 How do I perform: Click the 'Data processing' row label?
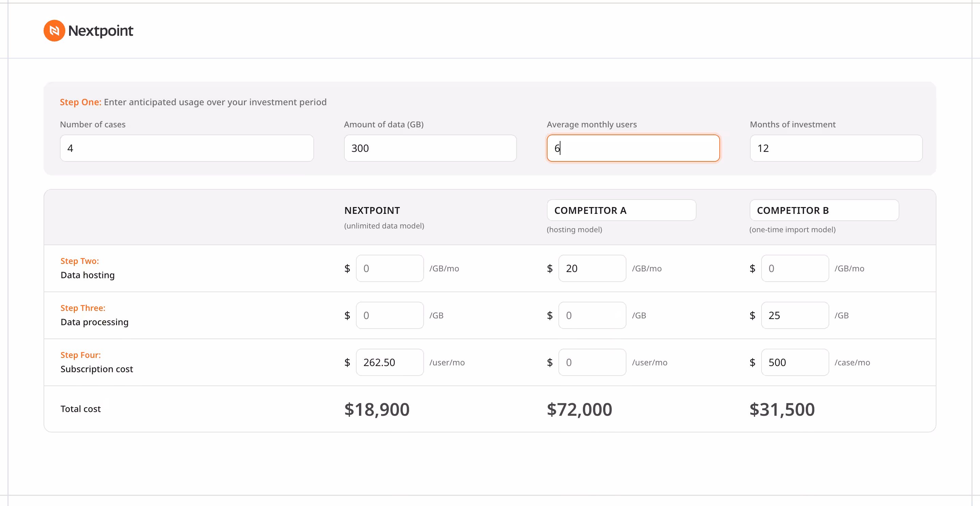[x=94, y=322]
